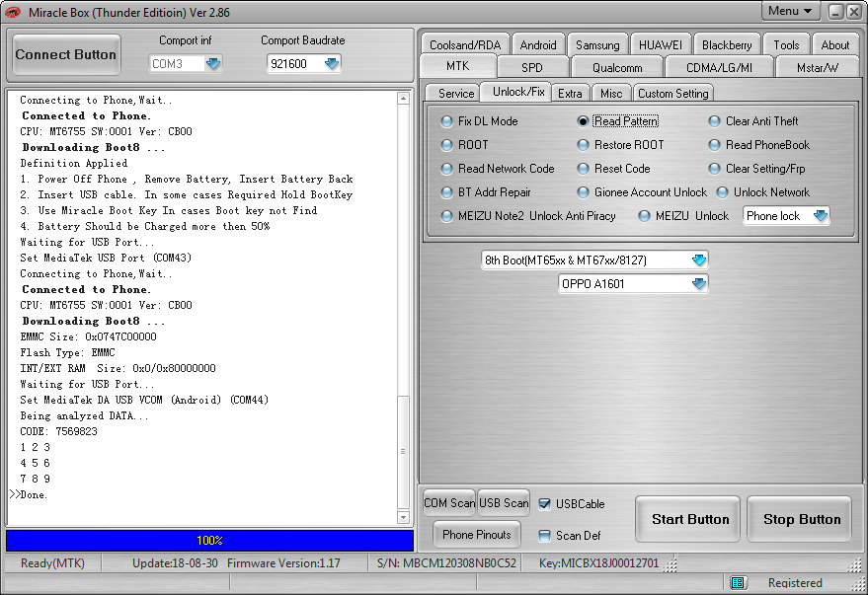Open the Menu dropdown in title bar
The width and height of the screenshot is (868, 595).
pos(790,11)
